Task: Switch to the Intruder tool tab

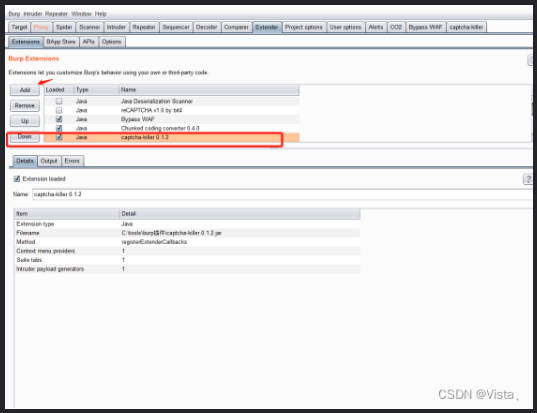Action: pos(116,27)
